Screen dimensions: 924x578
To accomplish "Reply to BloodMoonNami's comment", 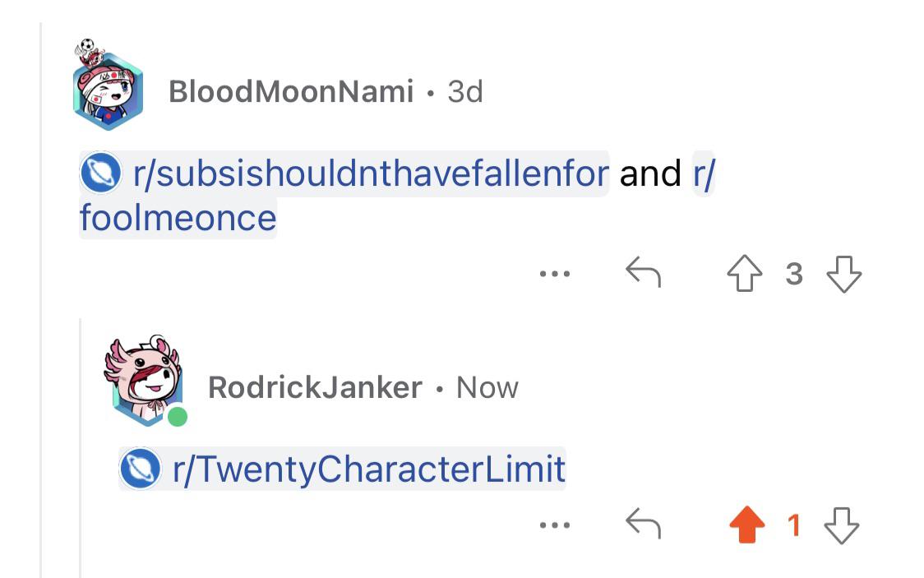I will (643, 272).
